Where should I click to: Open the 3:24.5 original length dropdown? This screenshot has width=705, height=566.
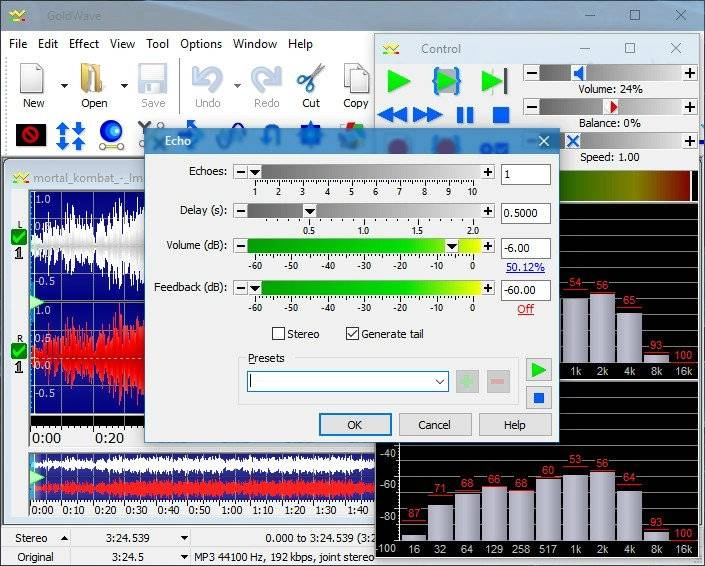pos(184,557)
